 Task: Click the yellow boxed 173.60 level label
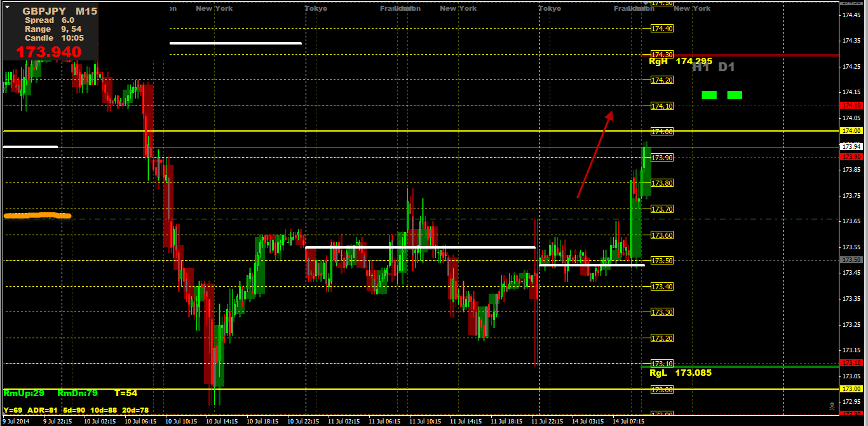coord(662,235)
